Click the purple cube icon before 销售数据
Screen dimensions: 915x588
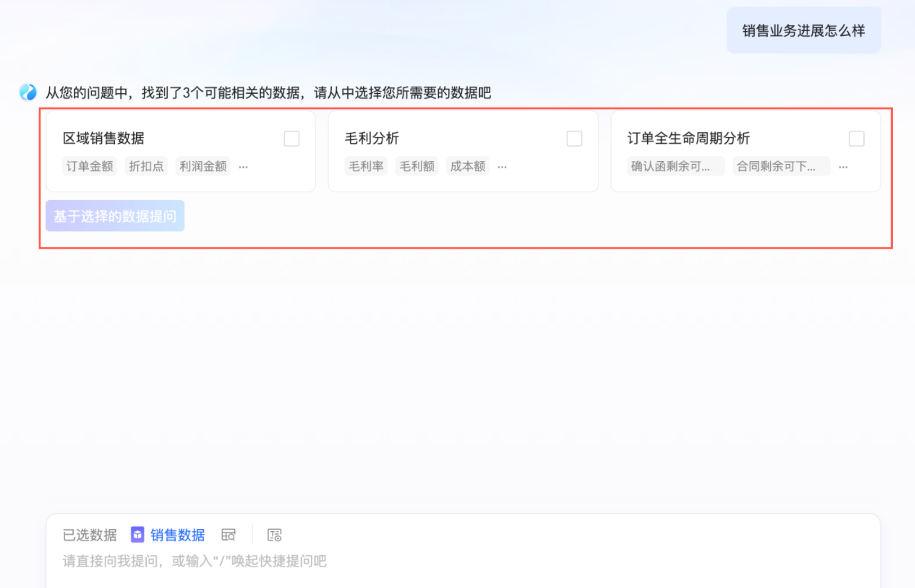click(137, 534)
